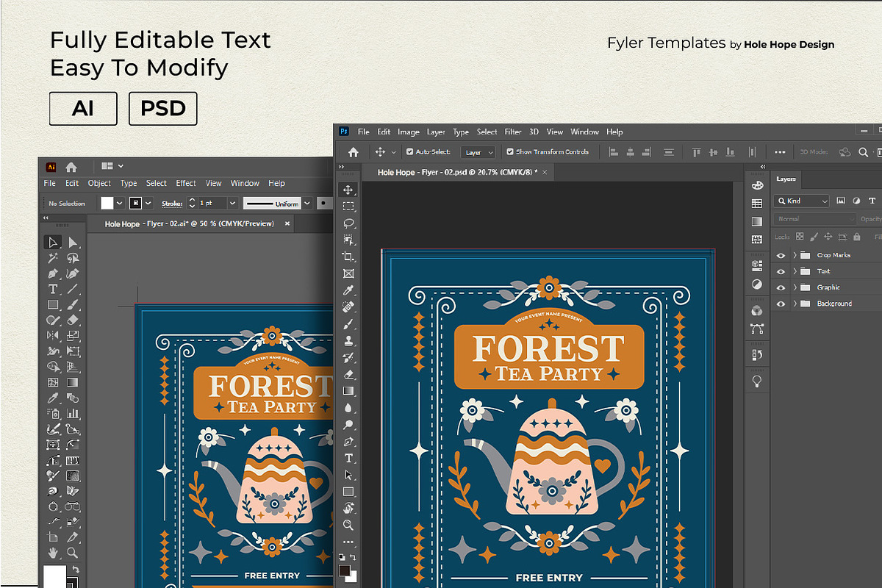Open Illustrator's Effect menu
This screenshot has width=882, height=588.
(x=186, y=184)
